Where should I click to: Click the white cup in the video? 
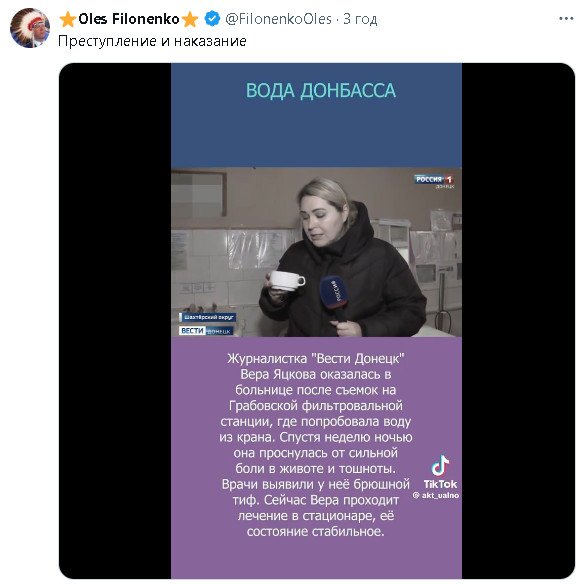click(287, 281)
